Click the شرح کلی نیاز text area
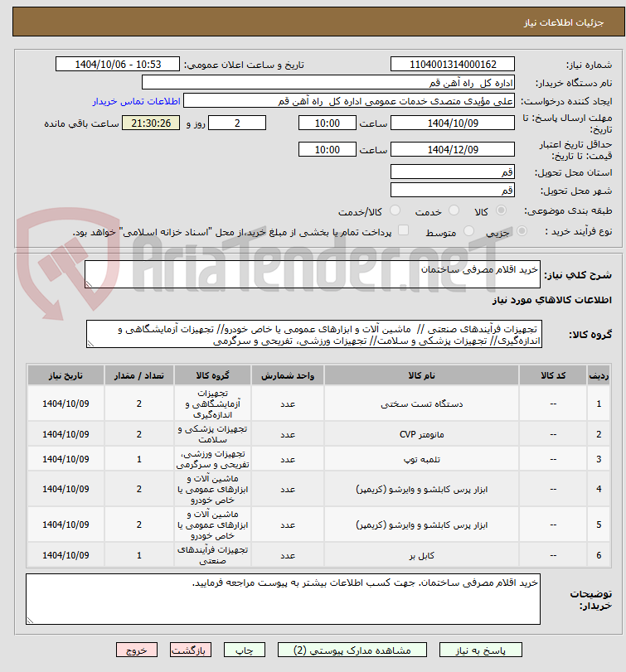This screenshot has height=672, width=626. 312,274
